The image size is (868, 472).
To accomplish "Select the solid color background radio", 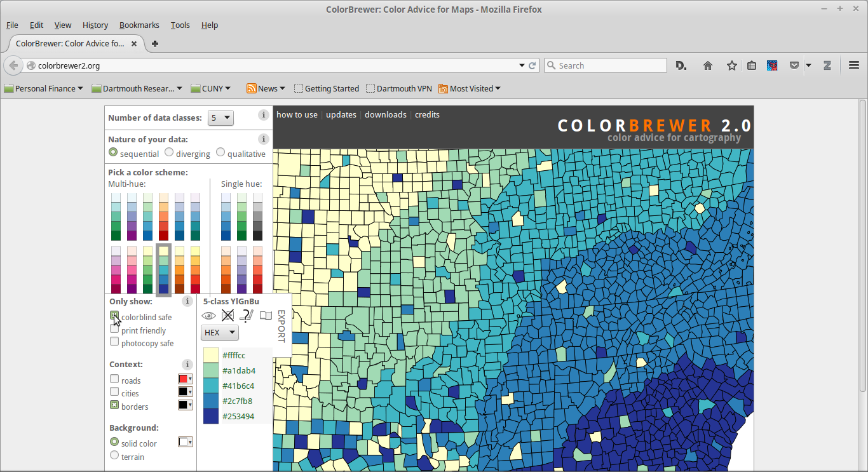I will [x=114, y=442].
